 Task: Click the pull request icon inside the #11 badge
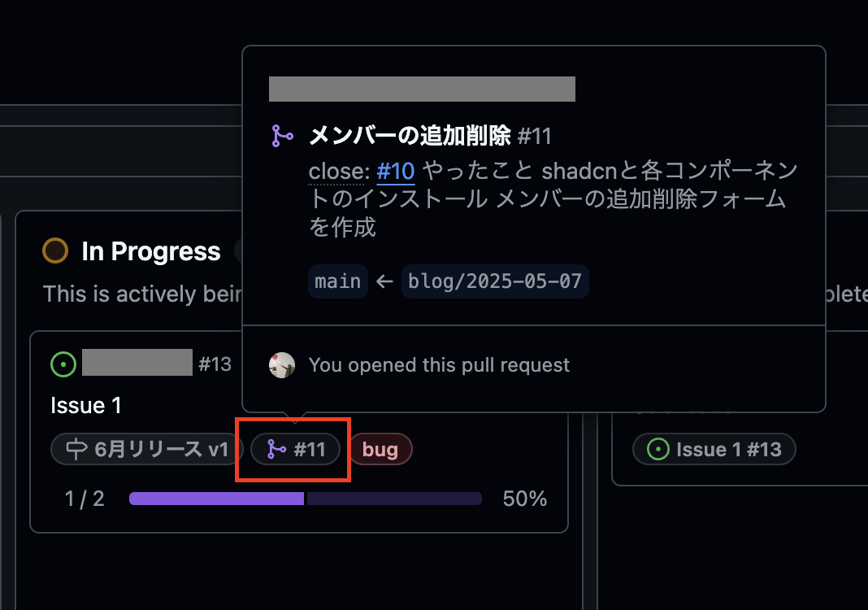pos(275,449)
